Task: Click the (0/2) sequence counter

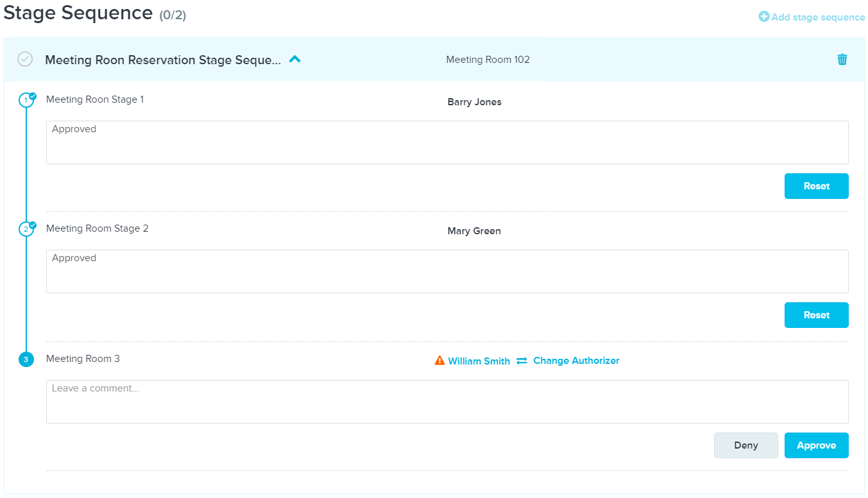Action: pos(173,15)
